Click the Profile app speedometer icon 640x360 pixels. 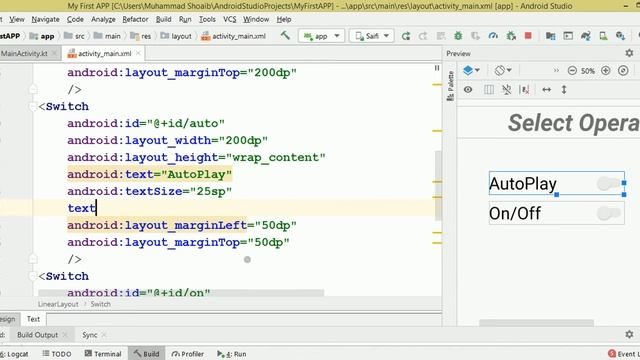point(493,36)
